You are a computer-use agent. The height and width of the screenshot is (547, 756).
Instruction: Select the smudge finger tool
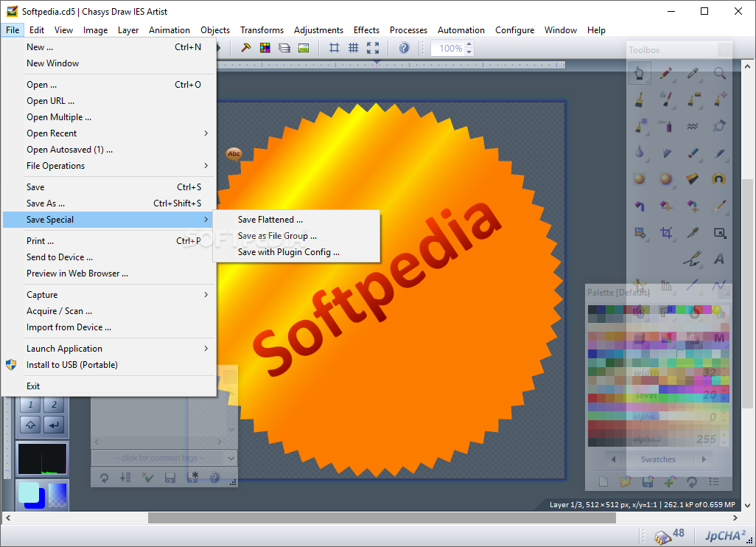(x=720, y=126)
